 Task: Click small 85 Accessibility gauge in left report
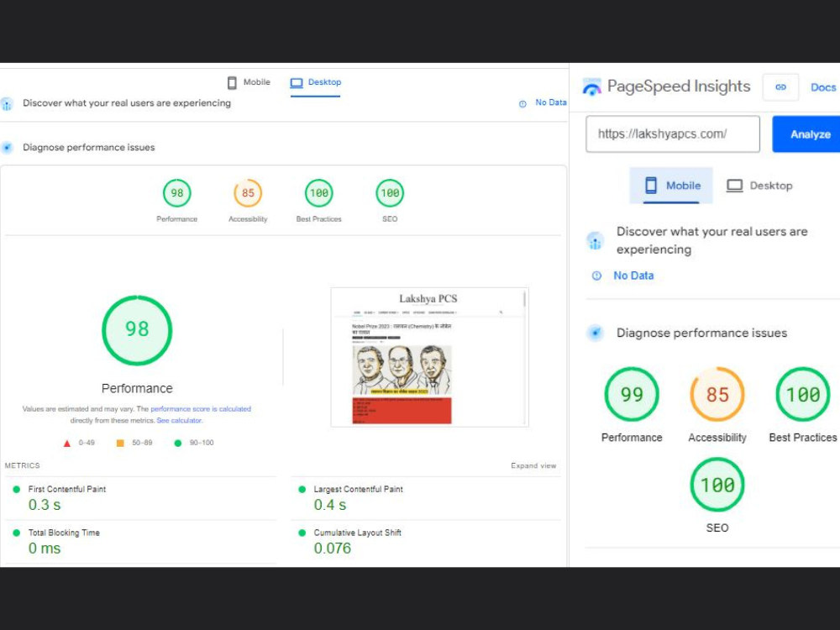[x=248, y=193]
